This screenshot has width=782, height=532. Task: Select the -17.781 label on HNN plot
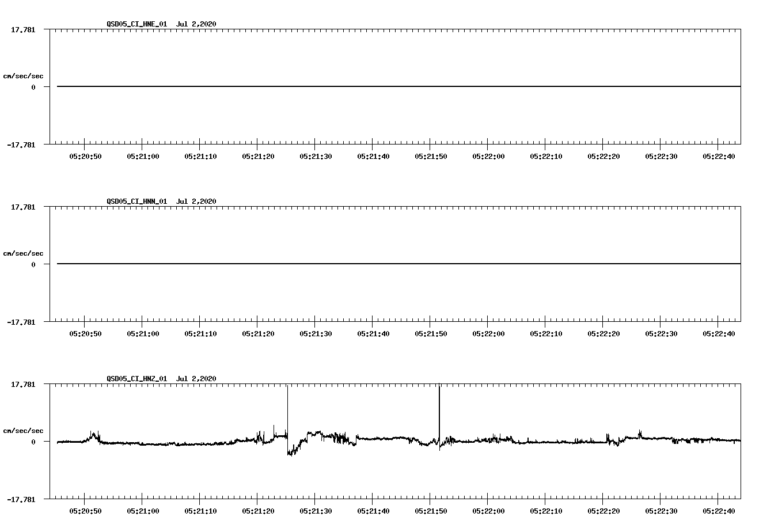pyautogui.click(x=21, y=322)
